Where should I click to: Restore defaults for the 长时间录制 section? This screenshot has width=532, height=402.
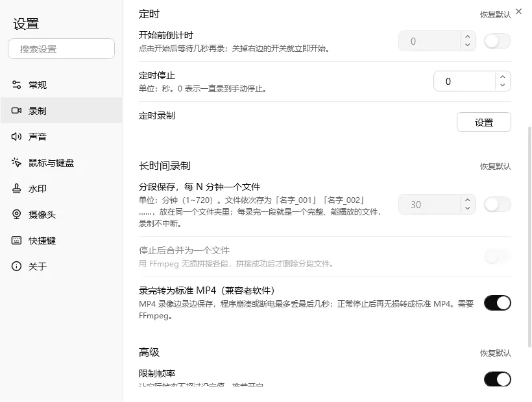[496, 167]
